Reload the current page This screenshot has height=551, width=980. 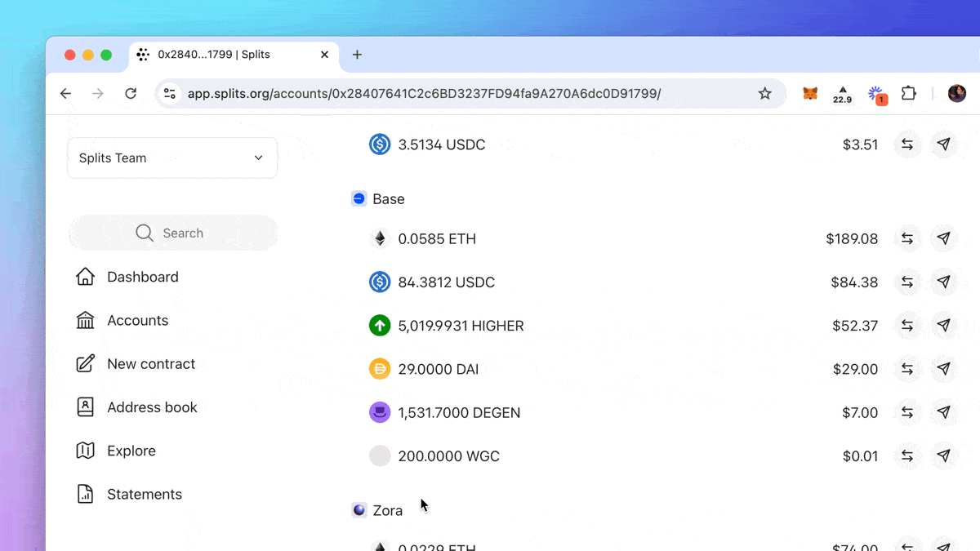point(131,94)
